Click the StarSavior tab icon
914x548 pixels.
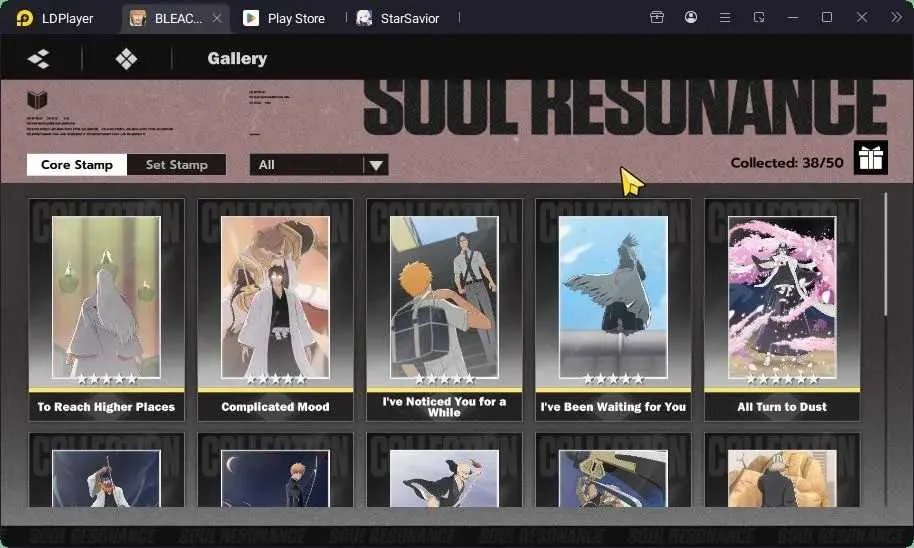point(364,18)
